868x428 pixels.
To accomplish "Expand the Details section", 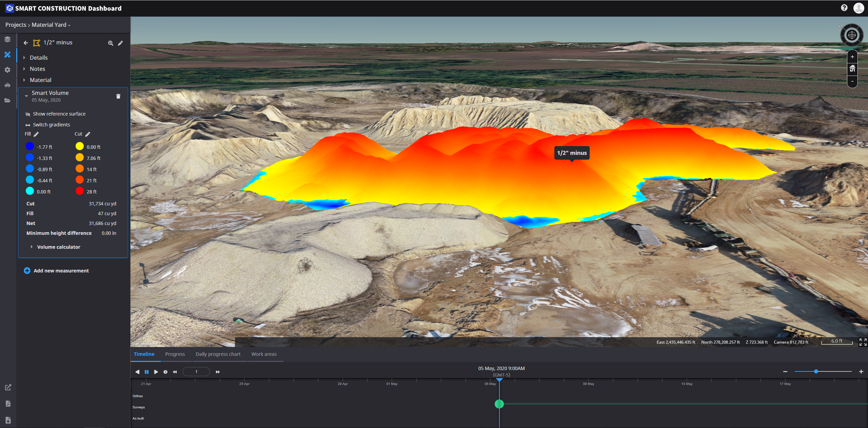I will point(39,58).
